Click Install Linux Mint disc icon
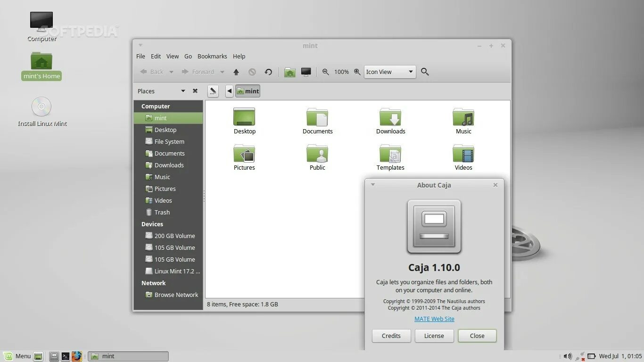 click(41, 107)
